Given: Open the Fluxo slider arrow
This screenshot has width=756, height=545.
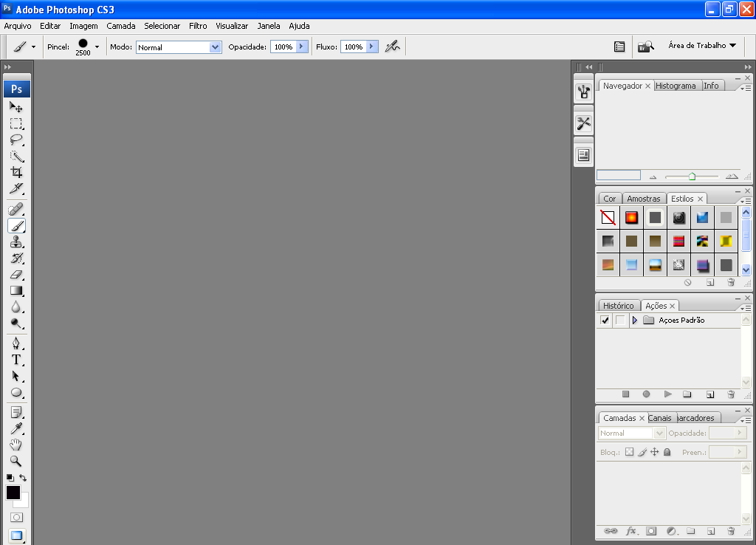Looking at the screenshot, I should [x=372, y=47].
